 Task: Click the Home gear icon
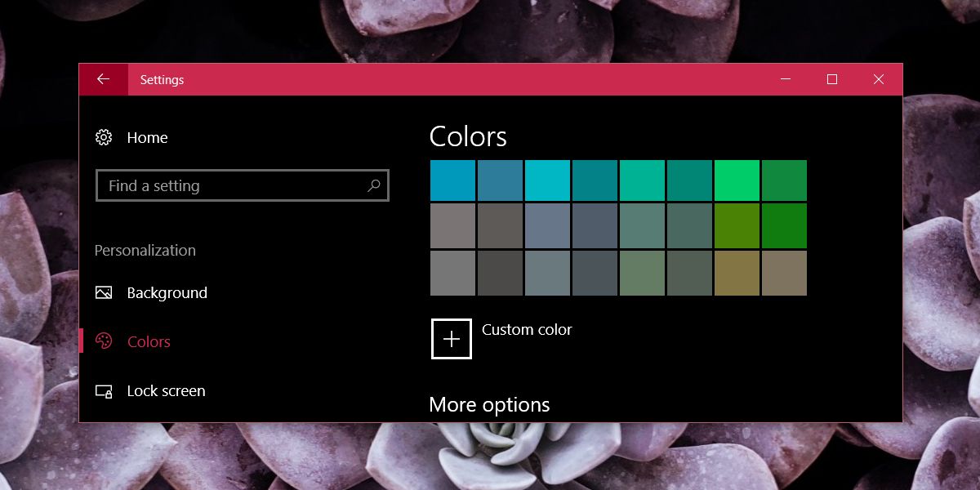(x=104, y=137)
